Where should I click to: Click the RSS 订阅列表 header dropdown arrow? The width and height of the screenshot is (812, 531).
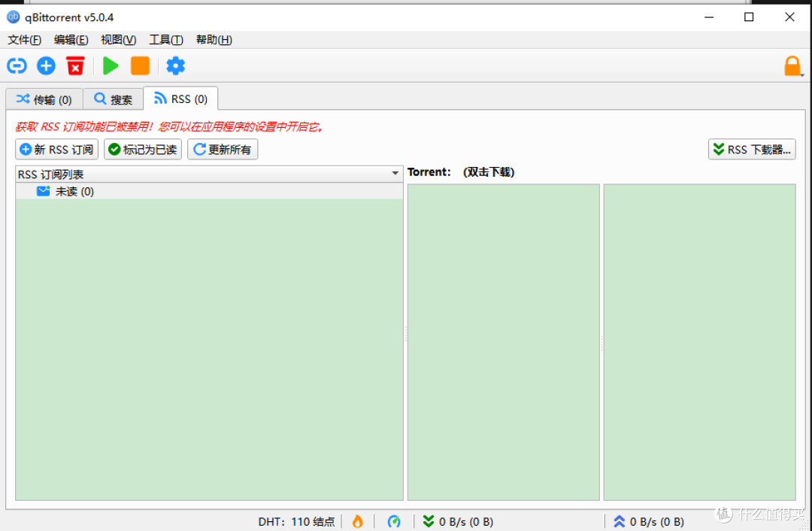[x=395, y=174]
